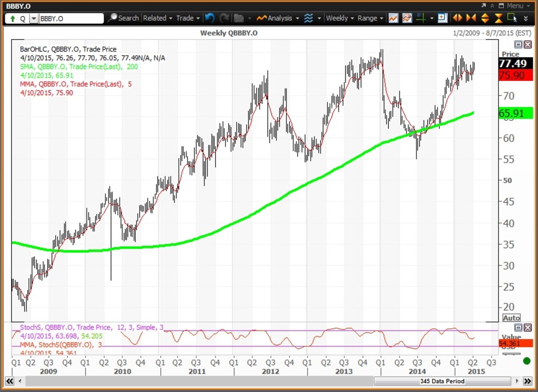538x392 pixels.
Task: Open the Menu button at top right
Action: tap(515, 6)
